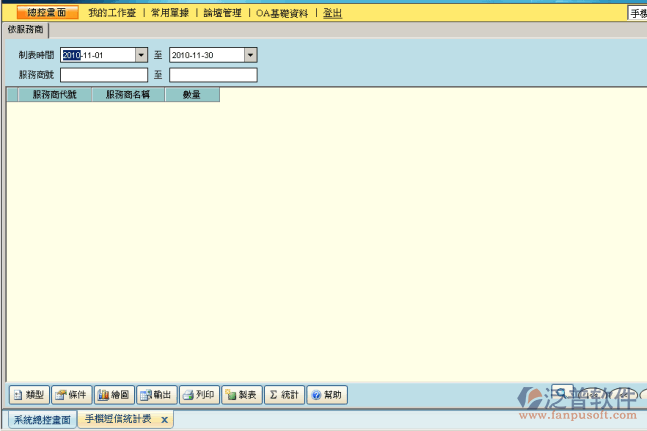The height and width of the screenshot is (431, 647).
Task: Click the 繪圖 chart button
Action: tap(114, 395)
